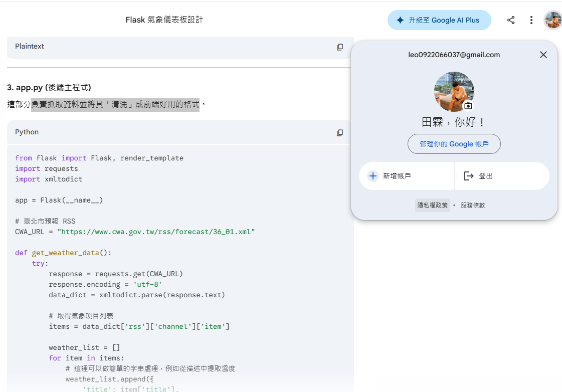Open the three-dot more options menu
Screen dimensions: 562x392
(x=531, y=20)
